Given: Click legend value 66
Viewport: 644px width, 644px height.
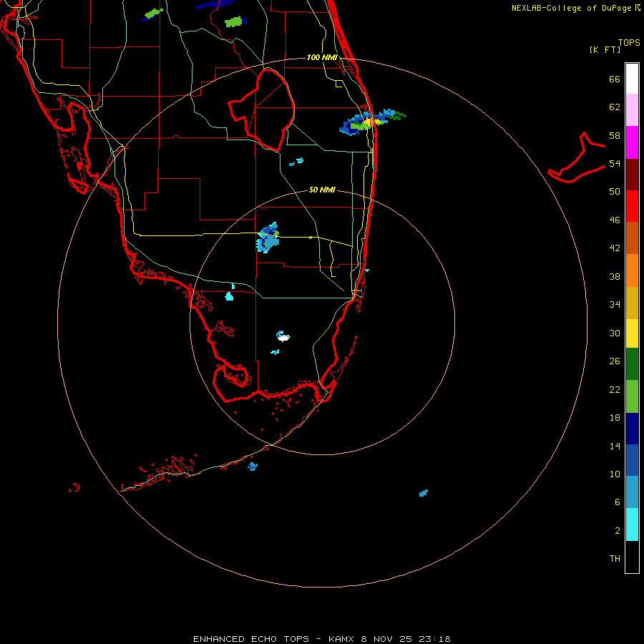Looking at the screenshot, I should coord(615,79).
